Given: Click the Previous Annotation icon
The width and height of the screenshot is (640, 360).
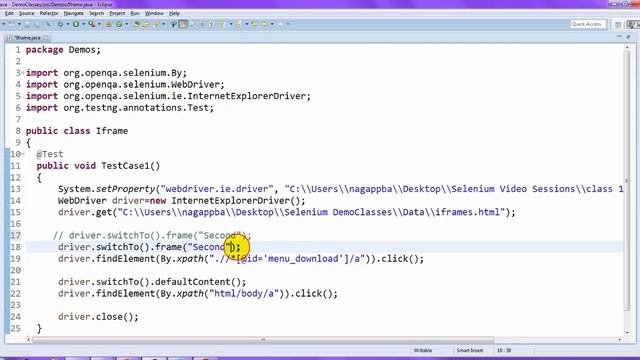Looking at the screenshot, I should [239, 24].
